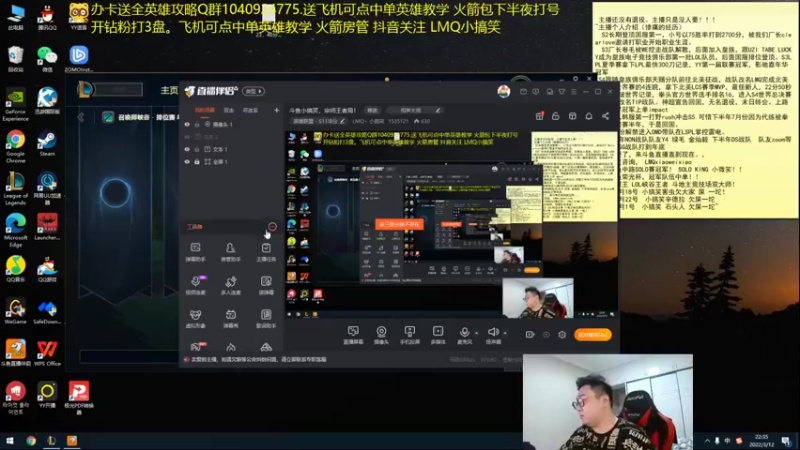
Task: Open 主页 tab in League client
Action: point(169,90)
